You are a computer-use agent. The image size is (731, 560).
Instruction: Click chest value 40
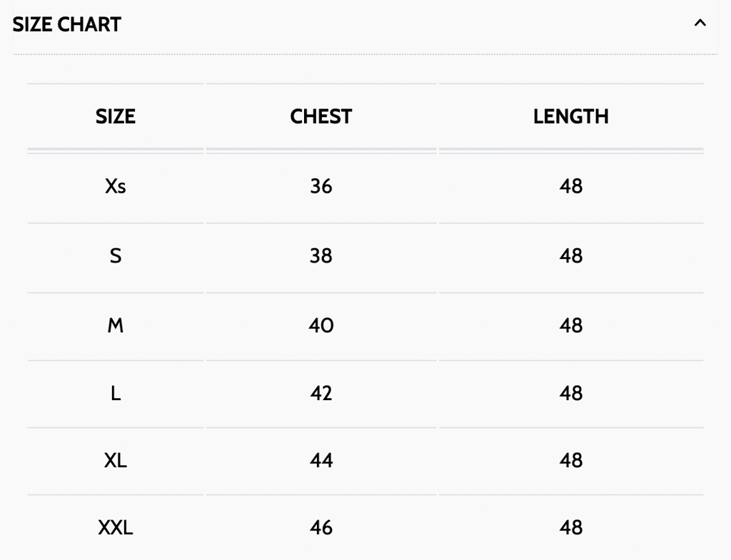coord(321,325)
